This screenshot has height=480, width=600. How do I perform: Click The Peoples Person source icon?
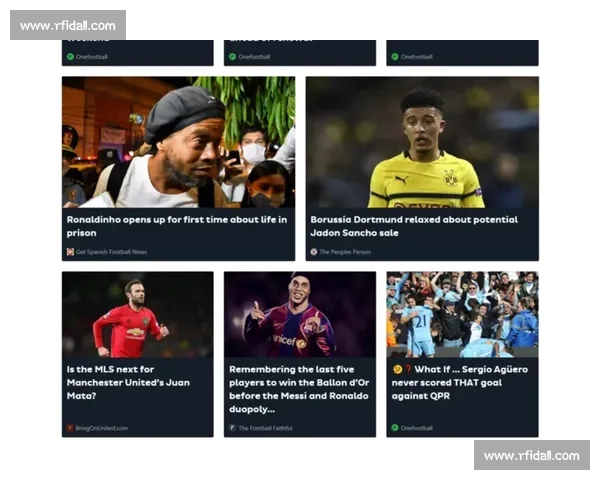314,252
